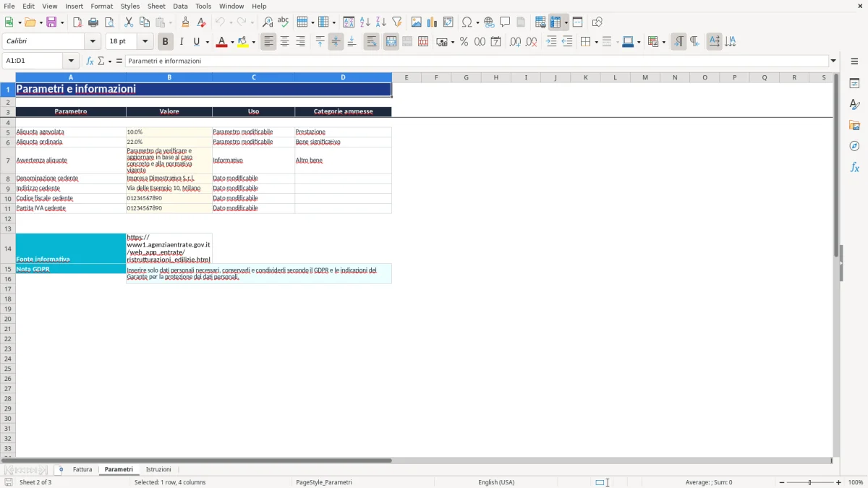This screenshot has width=868, height=488.
Task: Activate Clone Formatting paintbrush
Action: [185, 22]
